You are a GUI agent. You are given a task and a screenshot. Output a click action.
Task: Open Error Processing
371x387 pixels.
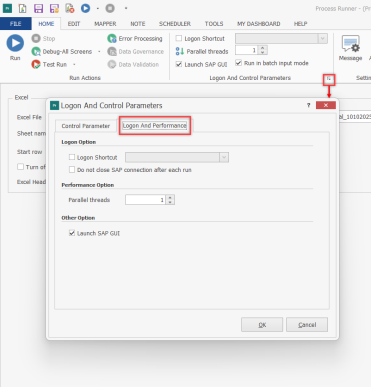pos(135,39)
